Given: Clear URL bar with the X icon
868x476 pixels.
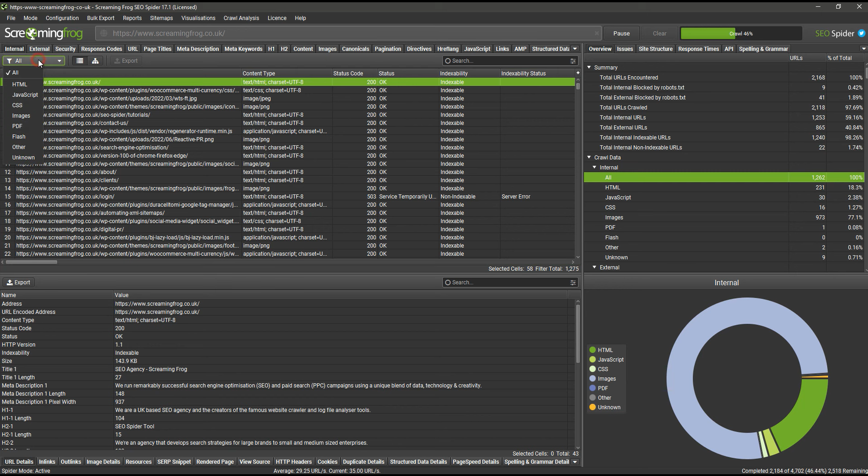Looking at the screenshot, I should [x=596, y=33].
